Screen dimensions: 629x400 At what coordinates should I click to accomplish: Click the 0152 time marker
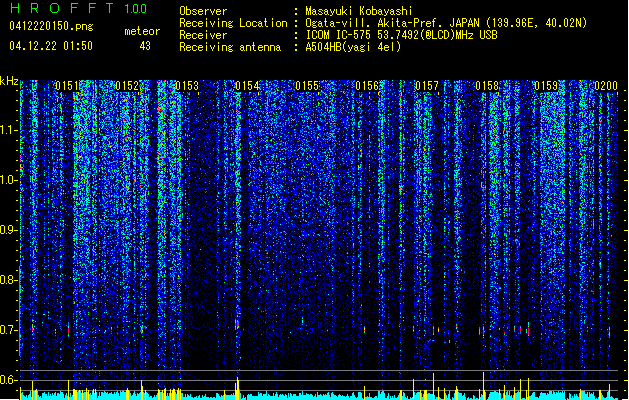click(x=127, y=86)
